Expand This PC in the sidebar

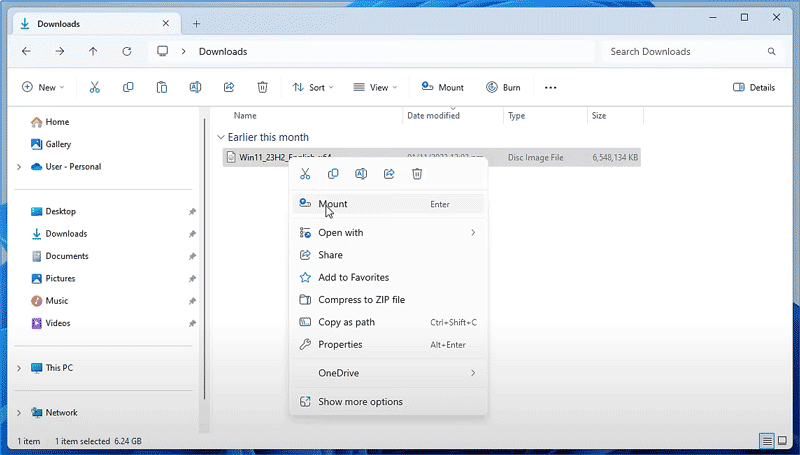point(19,368)
